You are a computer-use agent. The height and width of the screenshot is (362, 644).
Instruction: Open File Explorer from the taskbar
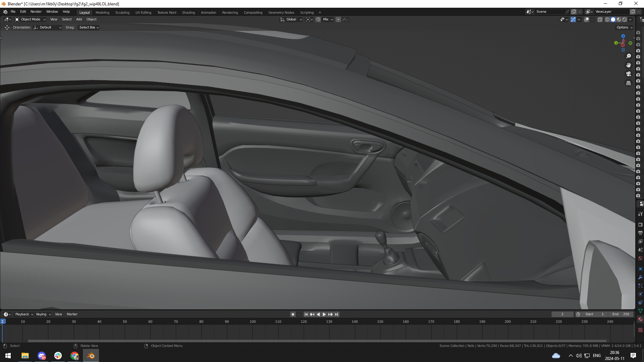click(x=25, y=356)
